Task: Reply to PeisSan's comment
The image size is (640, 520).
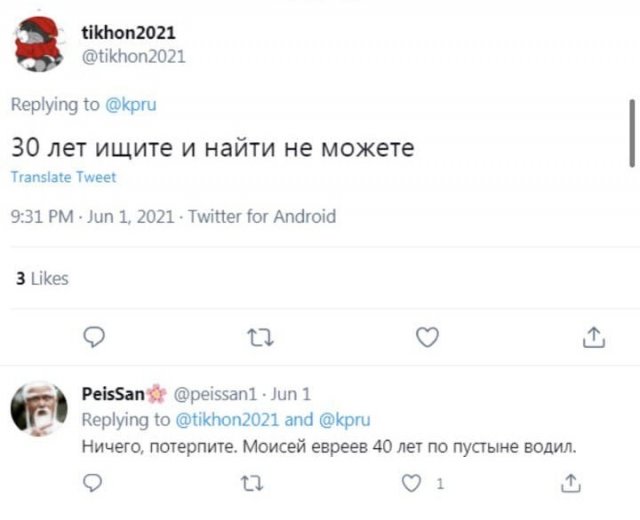Action: click(93, 484)
